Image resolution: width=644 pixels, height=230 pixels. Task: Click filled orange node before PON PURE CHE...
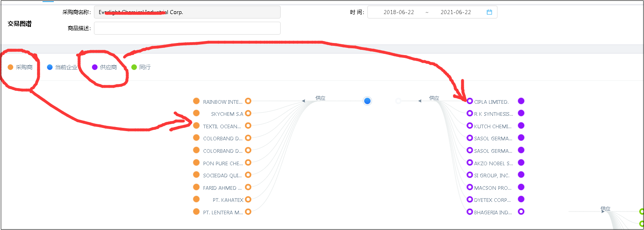(x=196, y=162)
